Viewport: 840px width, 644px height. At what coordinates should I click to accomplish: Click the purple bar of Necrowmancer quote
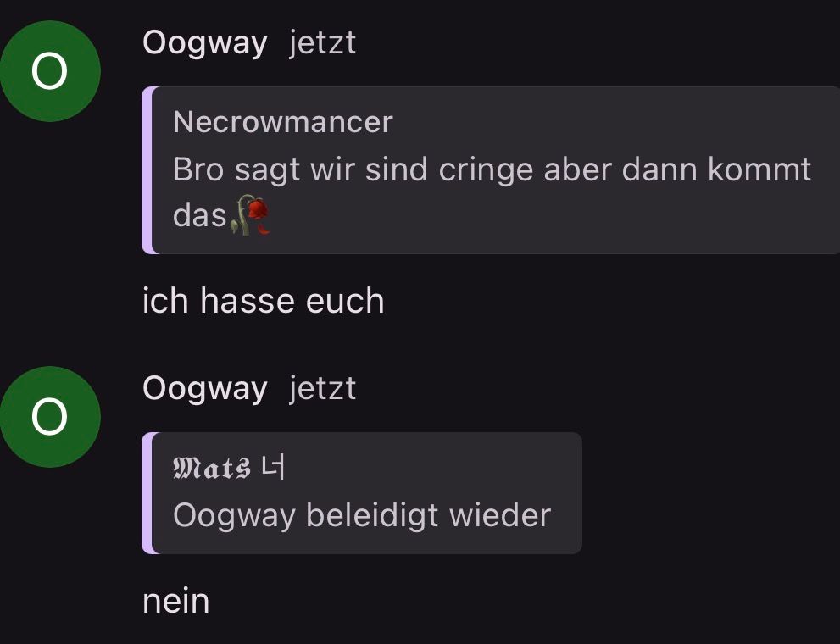[x=147, y=170]
